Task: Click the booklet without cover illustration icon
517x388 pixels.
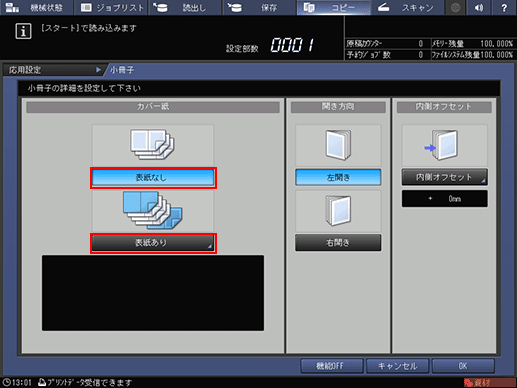Action: (153, 144)
